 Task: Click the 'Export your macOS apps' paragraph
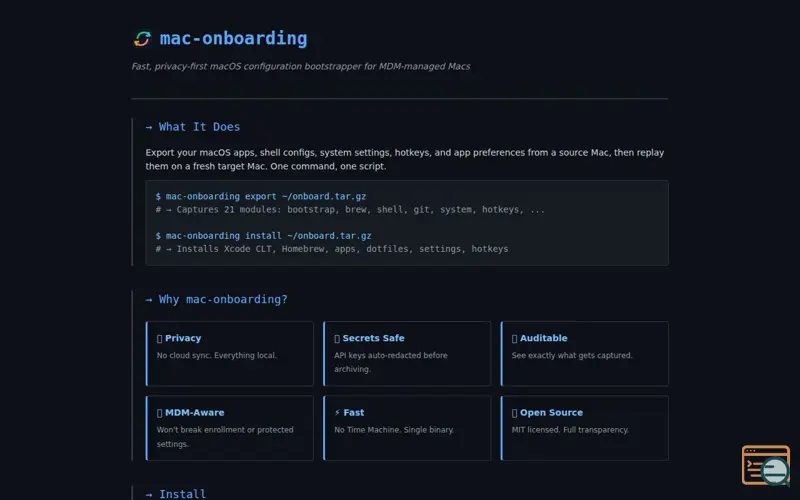click(405, 159)
